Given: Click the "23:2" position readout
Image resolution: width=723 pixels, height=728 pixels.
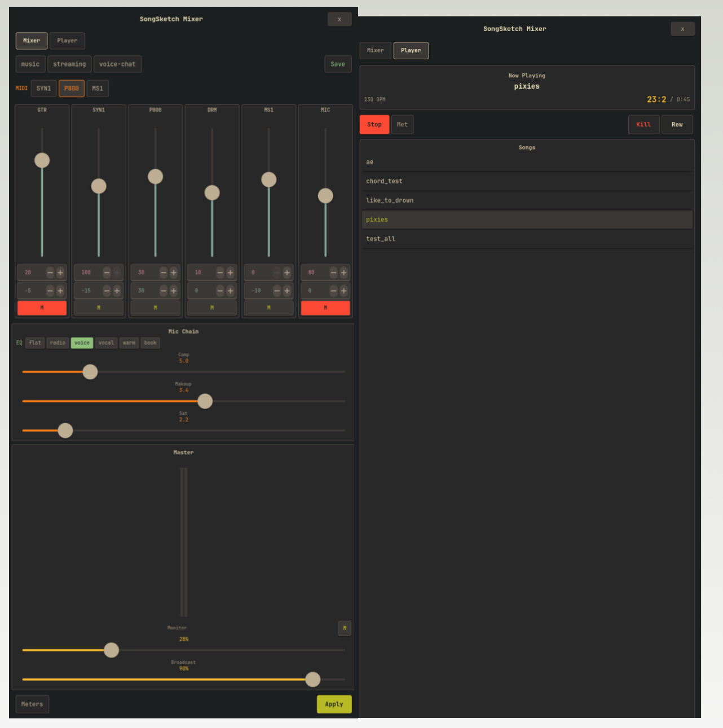Looking at the screenshot, I should click(x=656, y=99).
